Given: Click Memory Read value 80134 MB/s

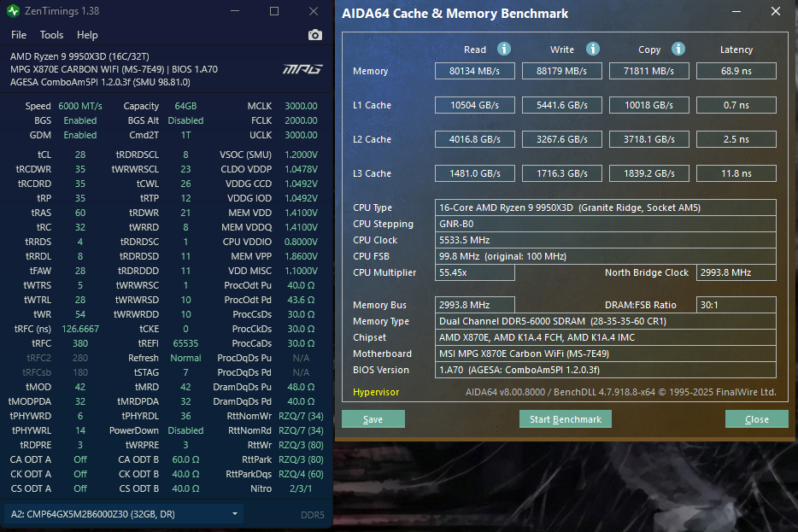Looking at the screenshot, I should coord(475,71).
